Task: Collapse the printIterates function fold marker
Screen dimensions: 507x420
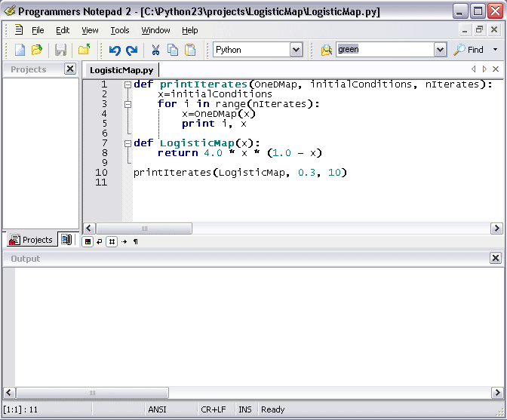Action: click(128, 84)
